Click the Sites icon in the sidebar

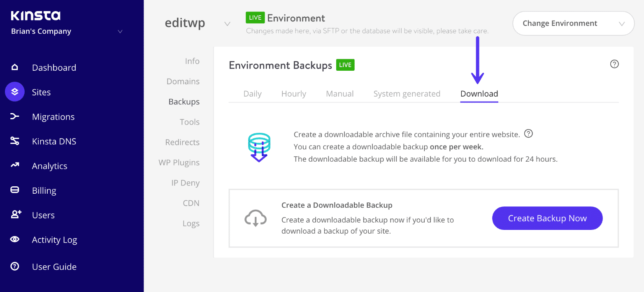pos(15,92)
